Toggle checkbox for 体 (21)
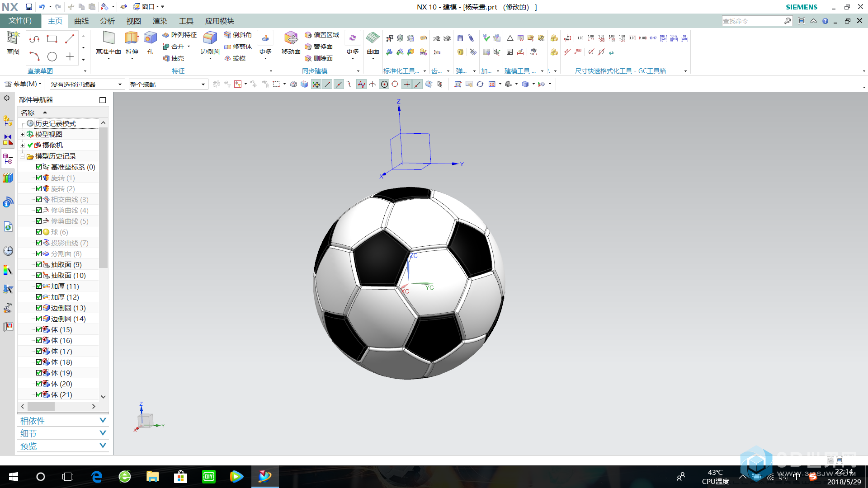This screenshot has height=488, width=868. click(39, 394)
